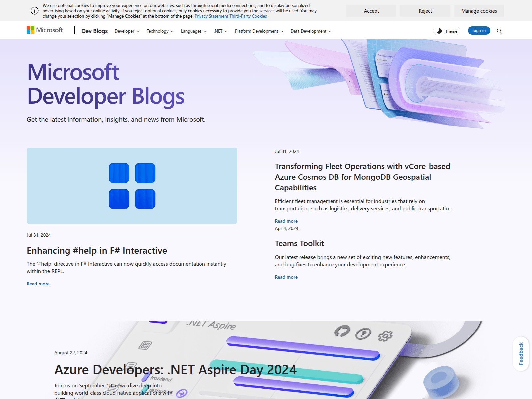Viewport: 532px width, 399px height.
Task: Click the cookie notice info icon
Action: tap(35, 11)
